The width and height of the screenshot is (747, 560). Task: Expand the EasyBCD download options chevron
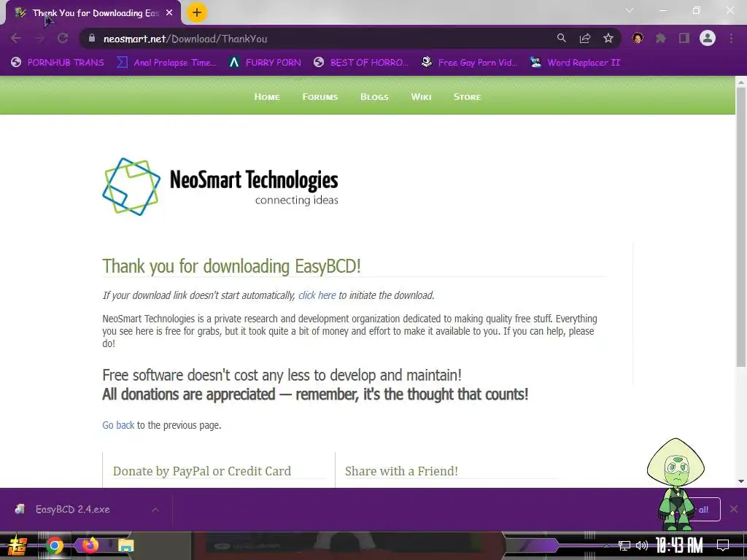click(155, 510)
